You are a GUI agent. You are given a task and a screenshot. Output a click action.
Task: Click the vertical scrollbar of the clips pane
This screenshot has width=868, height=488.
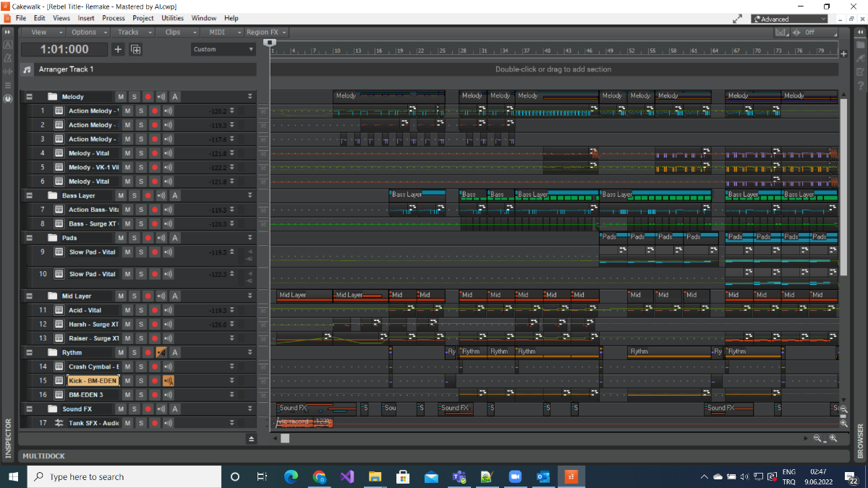(x=843, y=187)
